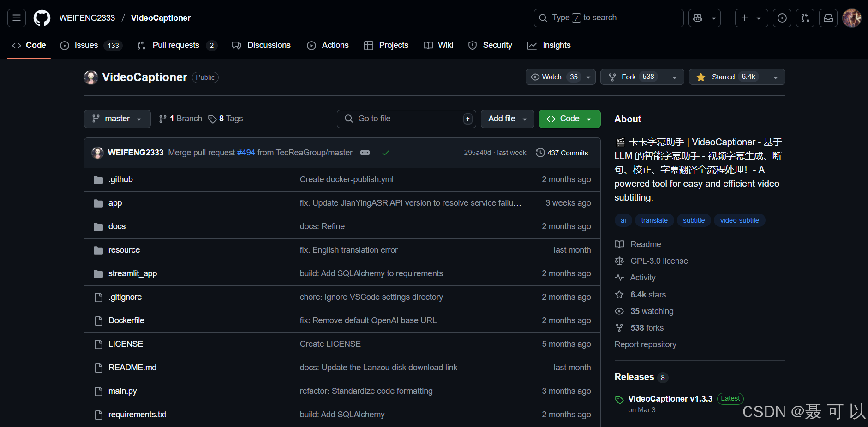Open VideoCaptioner v1.3.3 latest release
Viewport: 868px width, 427px height.
click(x=670, y=399)
